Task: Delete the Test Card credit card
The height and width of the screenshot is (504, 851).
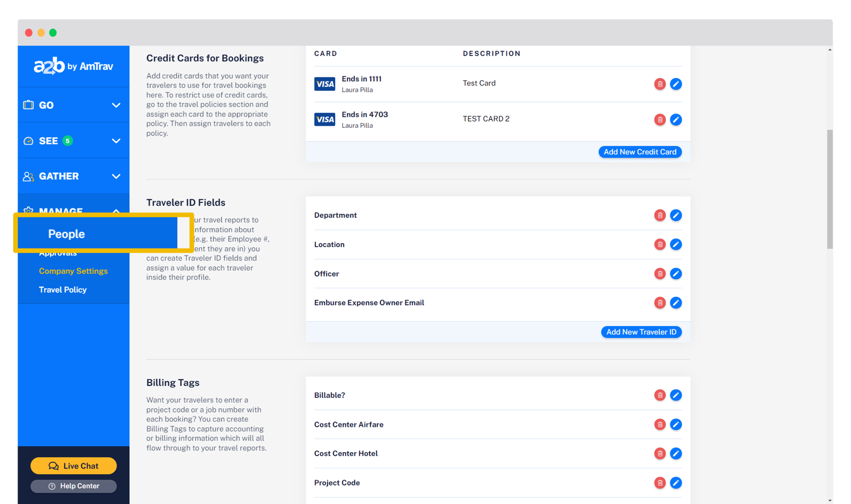Action: [x=660, y=84]
